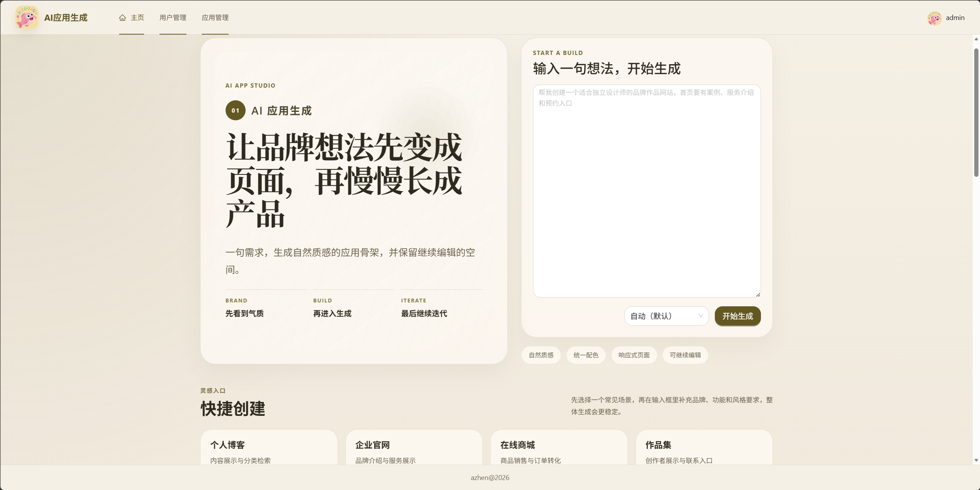Click the textarea resize handle

point(758,294)
